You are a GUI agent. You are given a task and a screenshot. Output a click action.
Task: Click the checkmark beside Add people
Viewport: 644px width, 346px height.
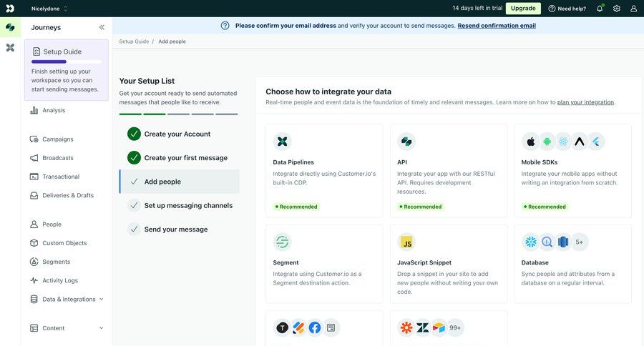pyautogui.click(x=134, y=182)
